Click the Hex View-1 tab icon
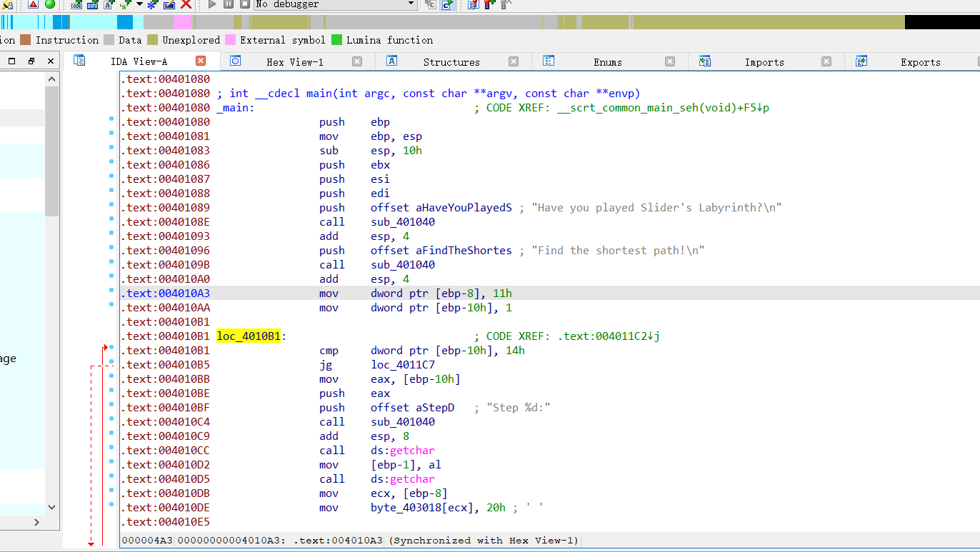 coord(235,61)
